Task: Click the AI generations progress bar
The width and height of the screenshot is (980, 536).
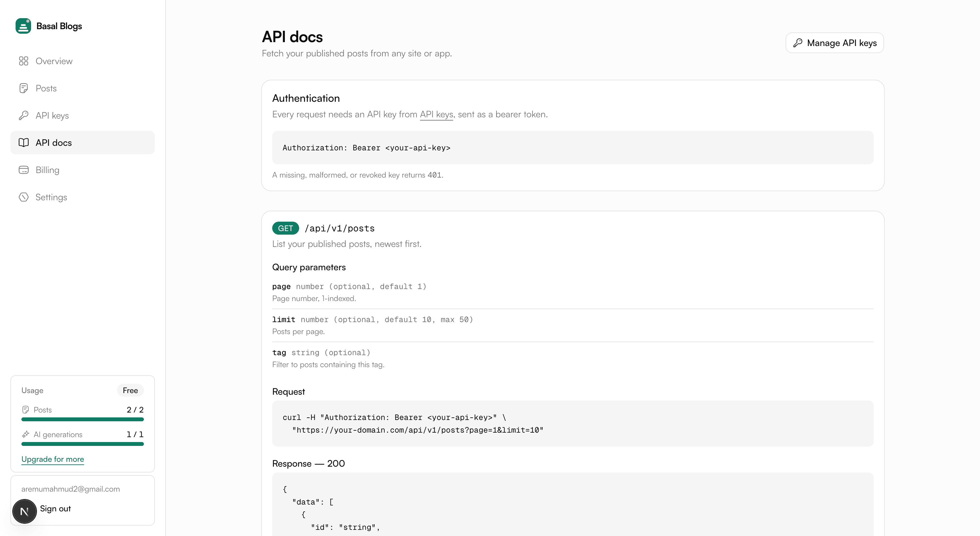Action: coord(83,444)
